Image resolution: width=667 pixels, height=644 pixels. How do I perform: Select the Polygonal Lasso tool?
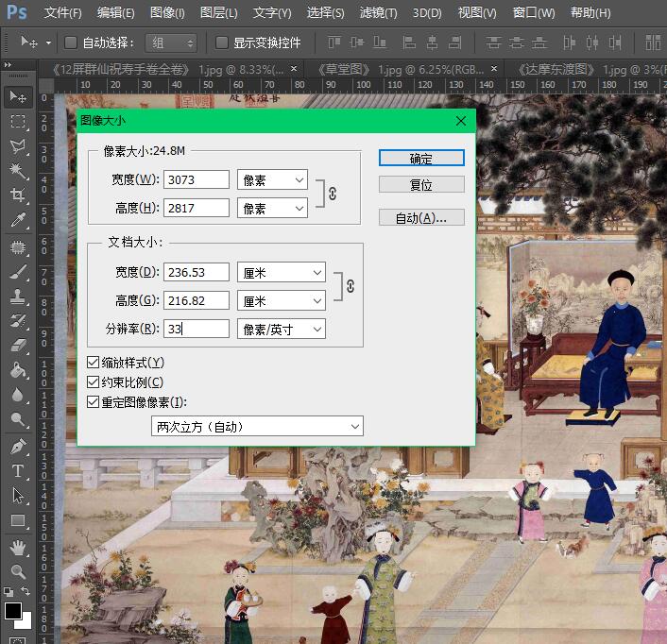(18, 146)
